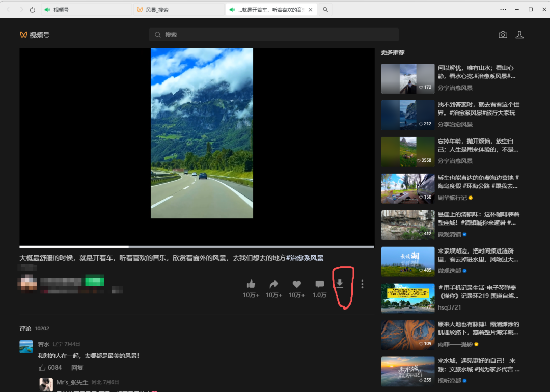Open the three-dot more options menu

[x=362, y=284]
